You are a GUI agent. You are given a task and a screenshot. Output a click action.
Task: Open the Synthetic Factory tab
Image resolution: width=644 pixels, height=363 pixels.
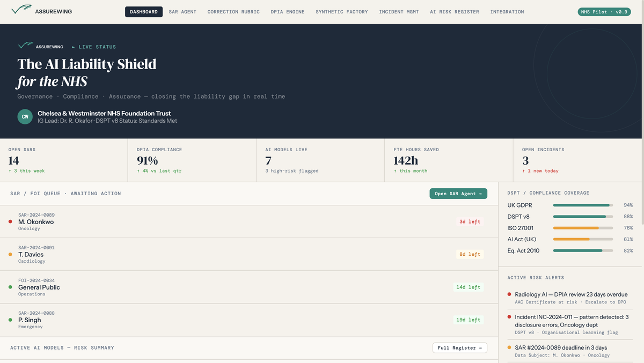(342, 12)
